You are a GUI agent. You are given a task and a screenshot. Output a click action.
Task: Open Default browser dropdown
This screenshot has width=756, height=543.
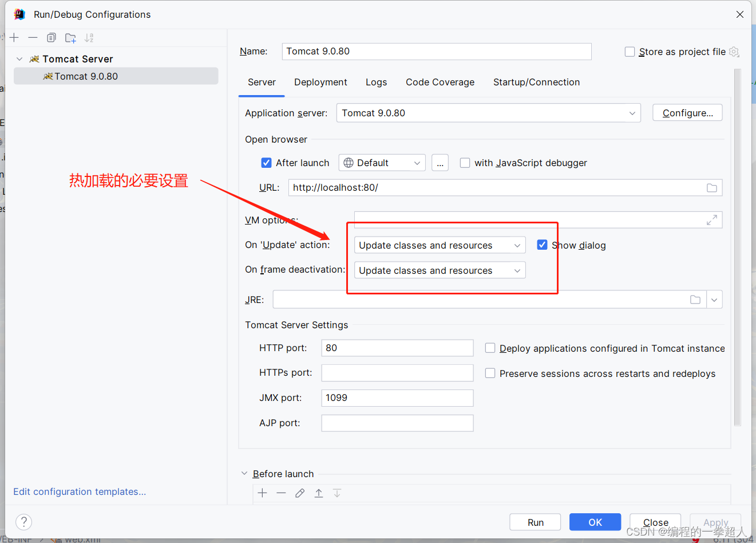click(x=382, y=163)
